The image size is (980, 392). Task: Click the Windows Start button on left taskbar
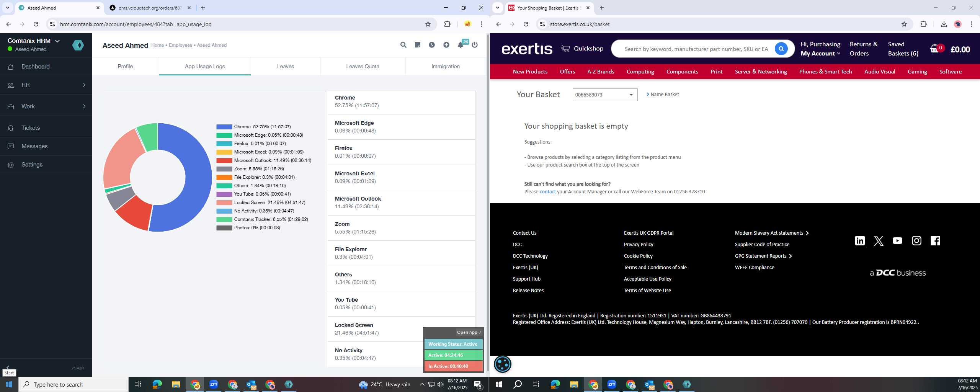coord(9,384)
